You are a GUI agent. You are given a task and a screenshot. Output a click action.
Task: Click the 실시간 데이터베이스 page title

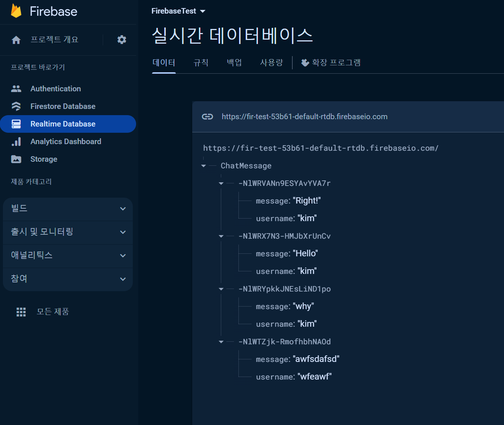point(232,36)
